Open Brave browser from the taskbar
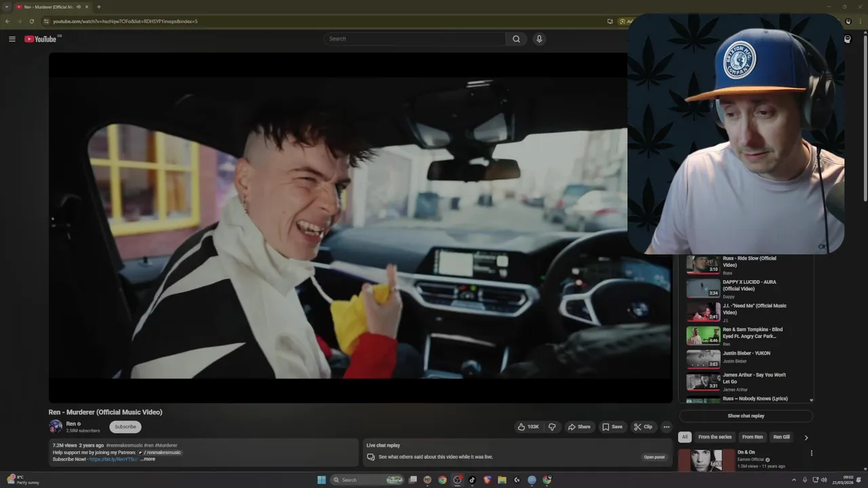 (x=487, y=480)
